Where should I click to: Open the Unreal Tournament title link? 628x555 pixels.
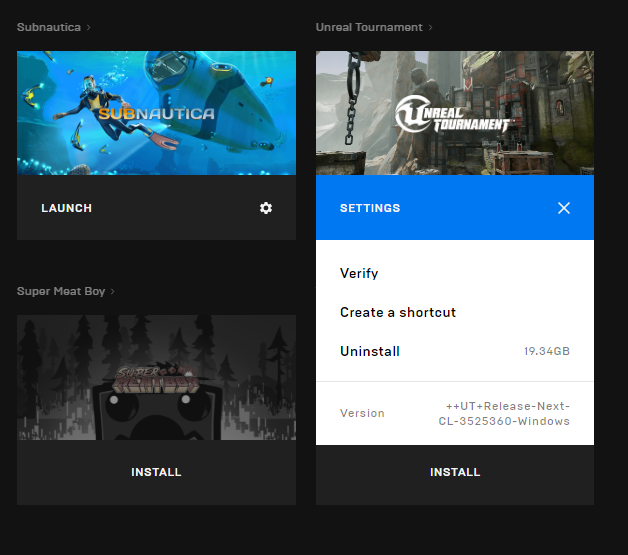point(369,27)
